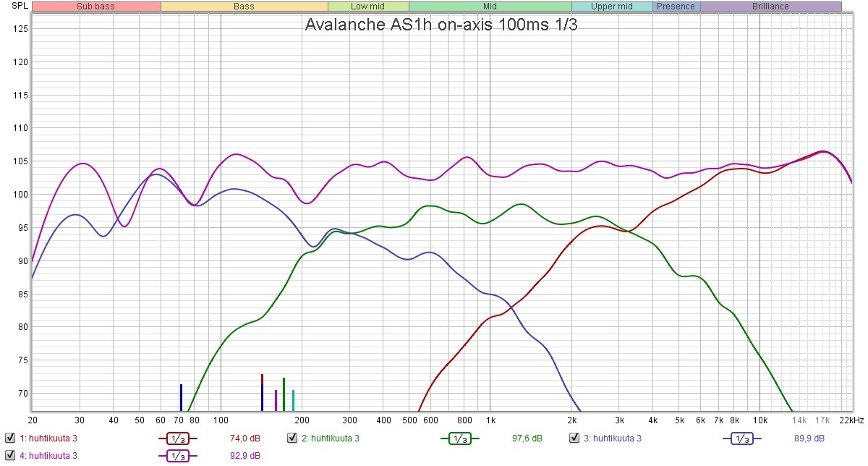Click the 125 dB level axis label

(x=20, y=29)
